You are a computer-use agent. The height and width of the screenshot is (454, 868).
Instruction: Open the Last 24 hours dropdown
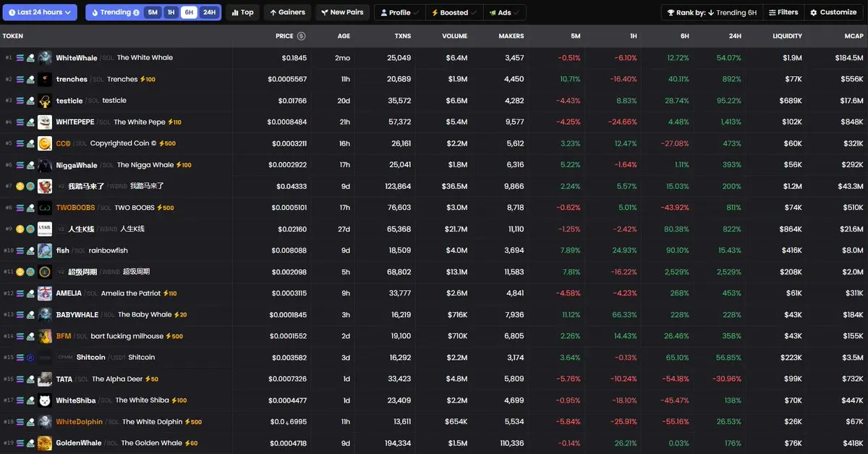click(x=39, y=12)
